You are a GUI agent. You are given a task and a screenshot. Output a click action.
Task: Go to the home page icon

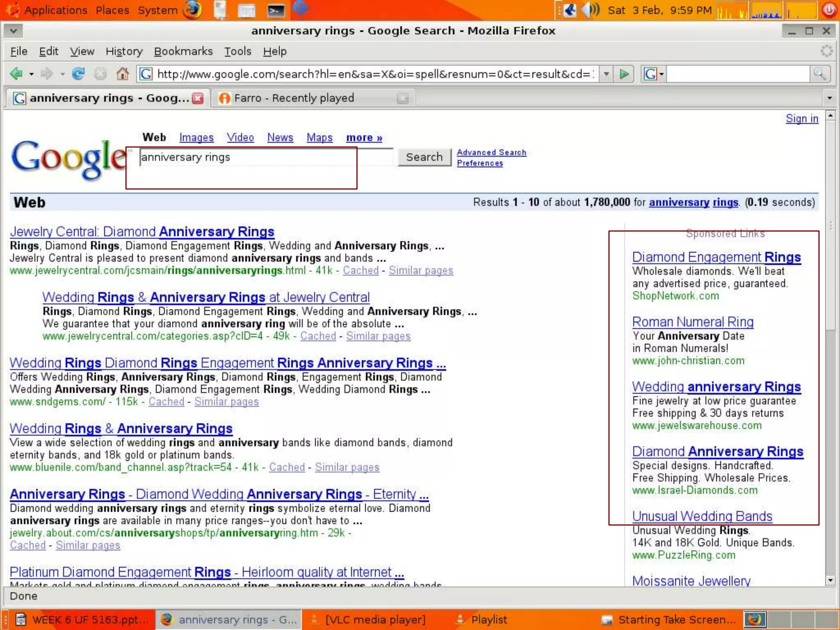coord(122,74)
